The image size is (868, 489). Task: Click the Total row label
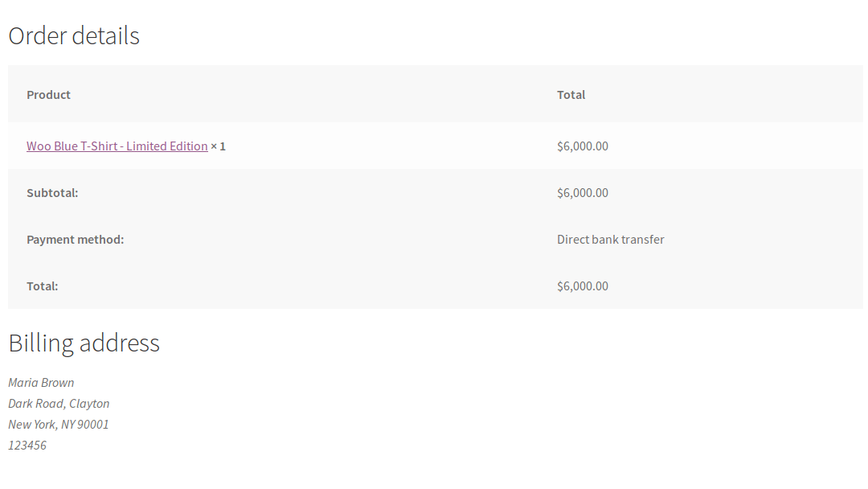tap(42, 286)
